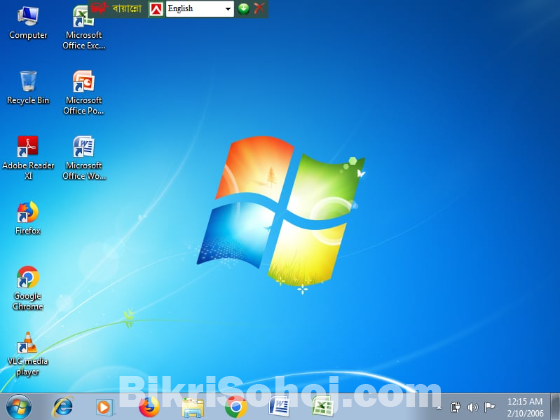Select the Recycle Bin icon
Image resolution: width=560 pixels, height=420 pixels.
[28, 88]
